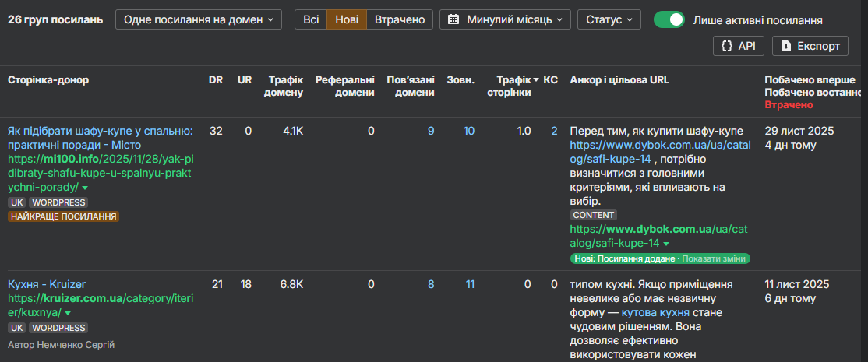This screenshot has height=362, width=868.
Task: Expand arrow next to dybok.com.ua target URL
Action: click(x=666, y=244)
